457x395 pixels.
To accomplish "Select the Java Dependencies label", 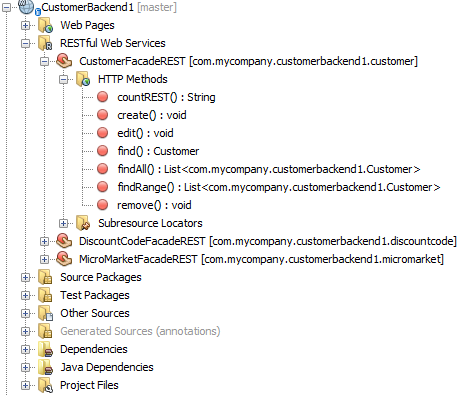I will pyautogui.click(x=107, y=367).
